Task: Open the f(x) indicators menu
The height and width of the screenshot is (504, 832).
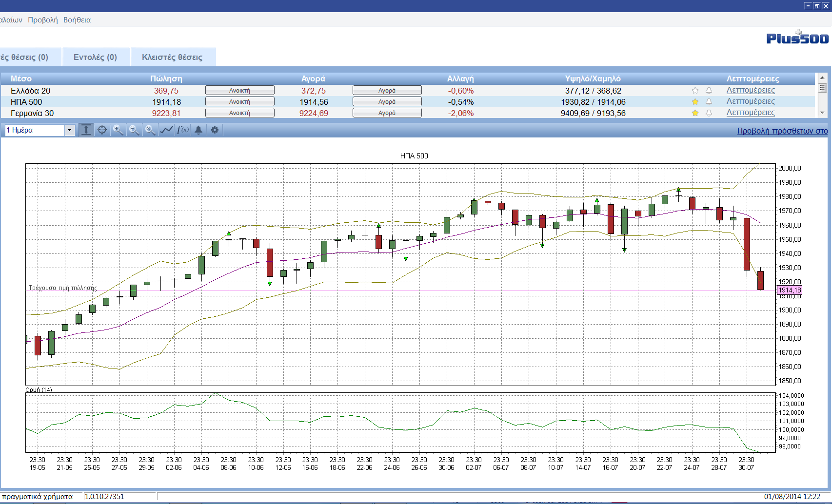Action: click(182, 130)
